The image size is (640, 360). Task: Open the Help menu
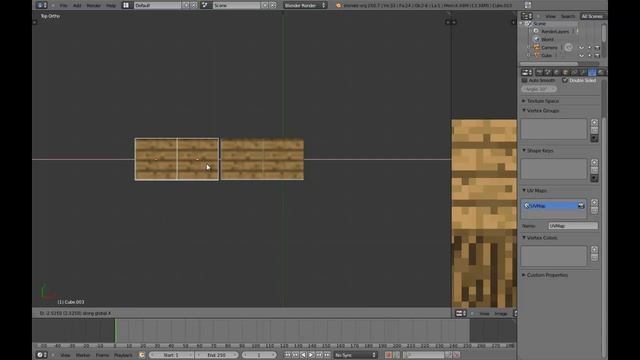coord(111,6)
